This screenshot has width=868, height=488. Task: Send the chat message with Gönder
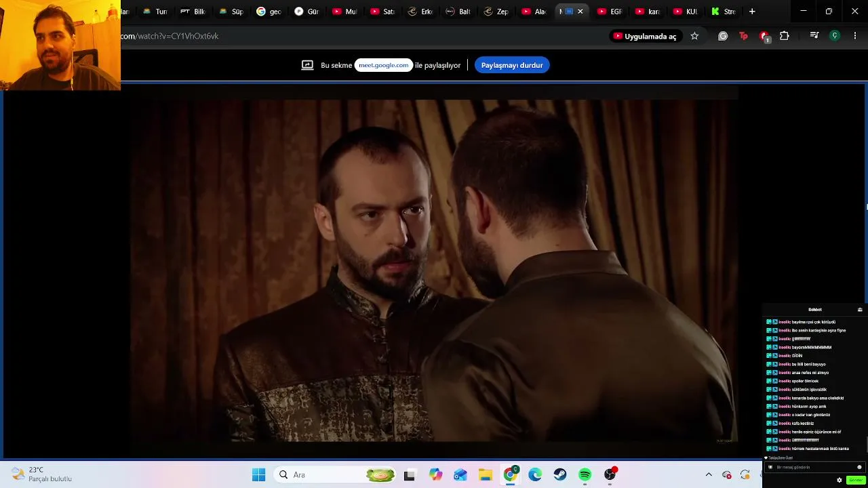click(x=856, y=480)
